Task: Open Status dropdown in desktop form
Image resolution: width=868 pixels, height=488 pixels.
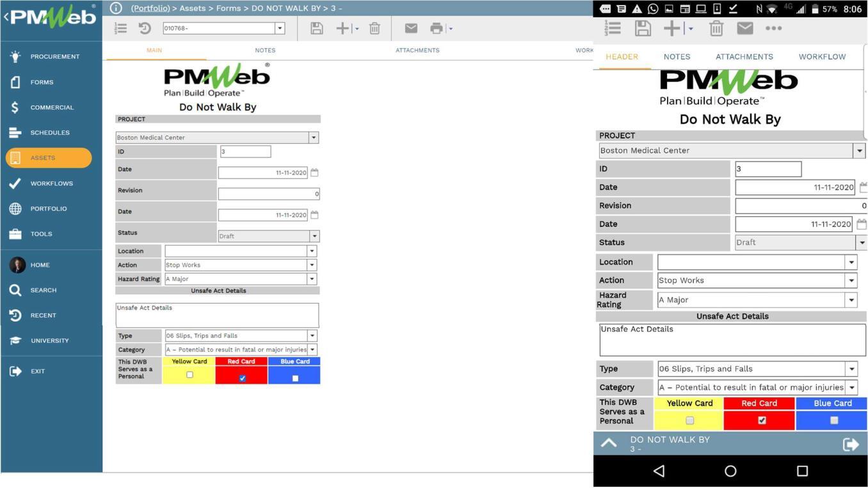Action: [x=314, y=236]
